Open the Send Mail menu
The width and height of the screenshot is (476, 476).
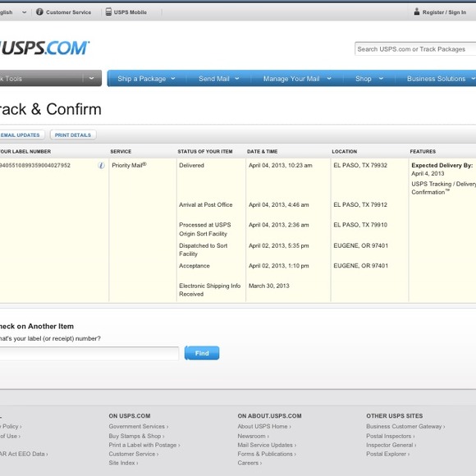pyautogui.click(x=214, y=79)
